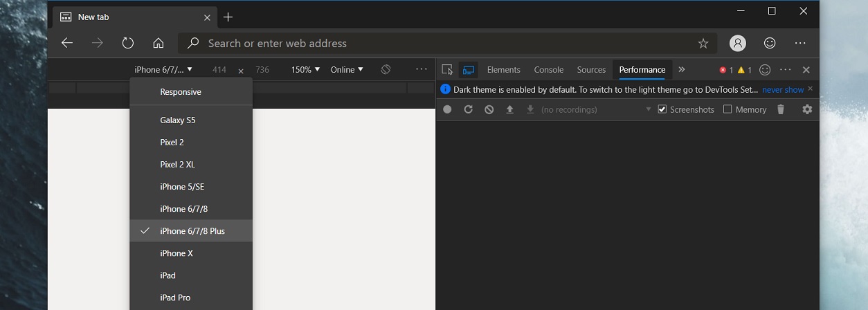Choose iPhone 5/SE device
Image resolution: width=868 pixels, height=310 pixels.
[191, 186]
